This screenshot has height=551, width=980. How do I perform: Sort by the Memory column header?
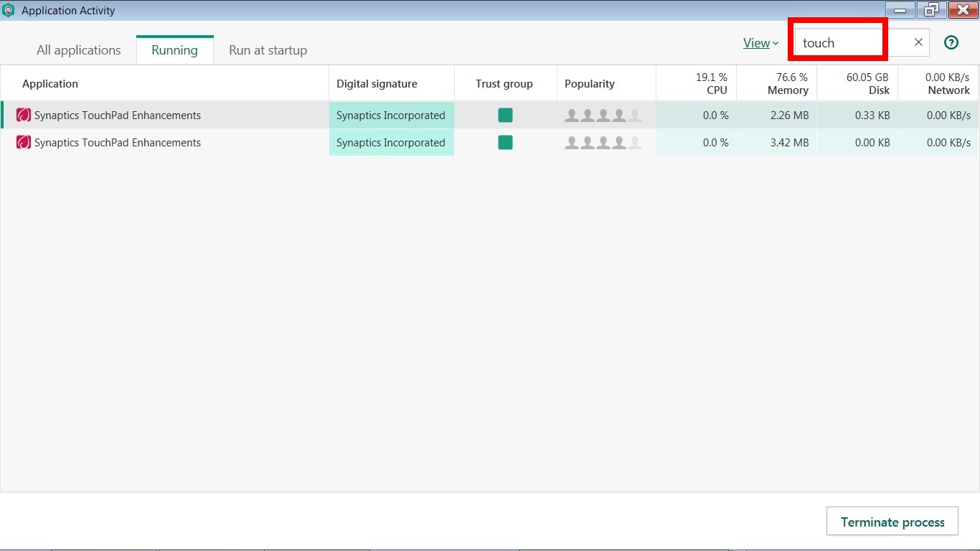pos(776,83)
